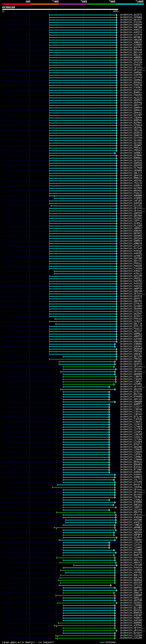
Task: Select hit UniRef100_Q1D461
Action: 131,602
